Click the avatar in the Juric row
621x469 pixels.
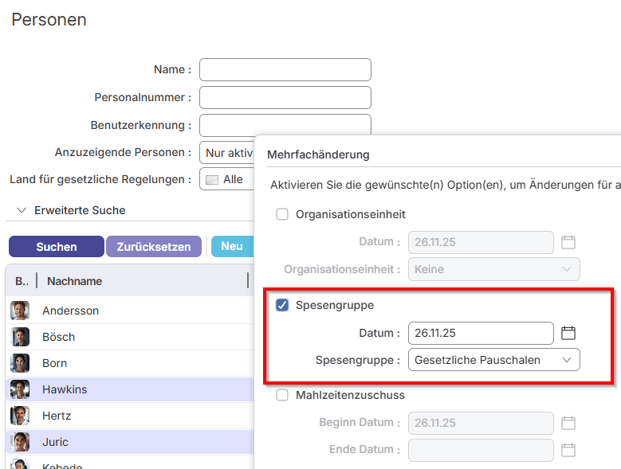click(20, 441)
